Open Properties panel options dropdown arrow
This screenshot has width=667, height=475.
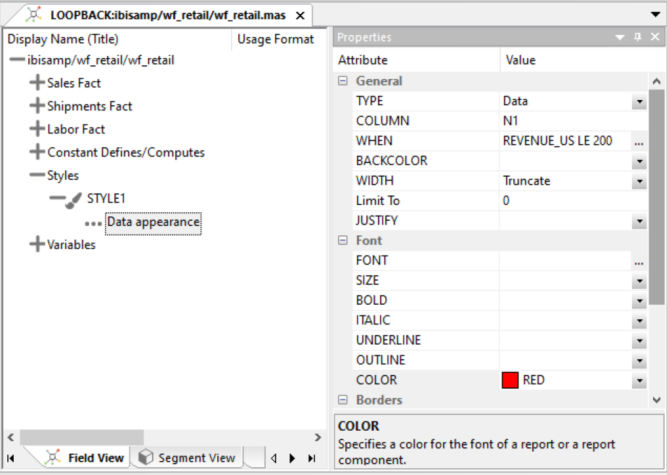point(620,37)
